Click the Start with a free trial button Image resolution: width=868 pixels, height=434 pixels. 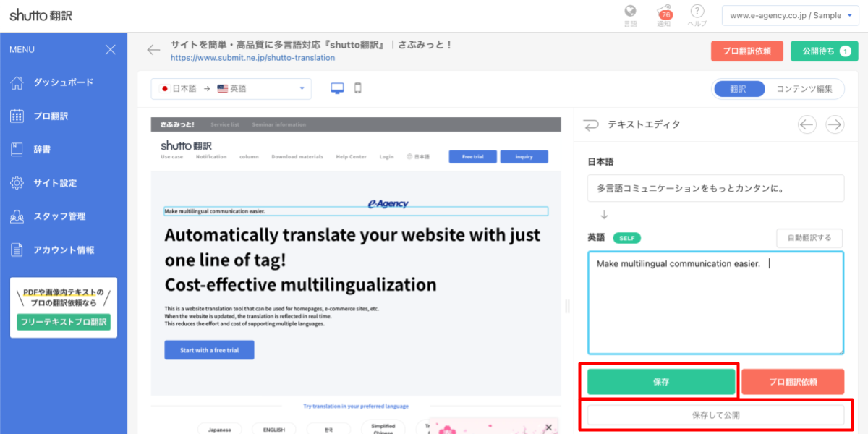tap(209, 350)
